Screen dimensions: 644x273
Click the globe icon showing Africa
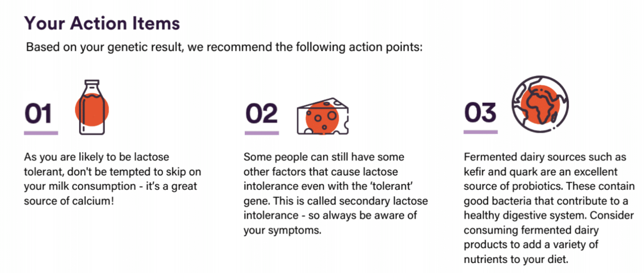tap(540, 105)
